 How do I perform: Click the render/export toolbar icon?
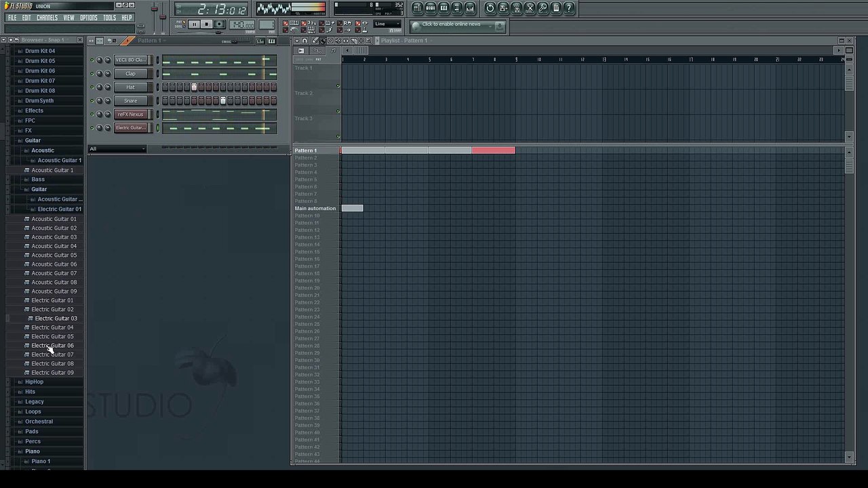click(516, 8)
